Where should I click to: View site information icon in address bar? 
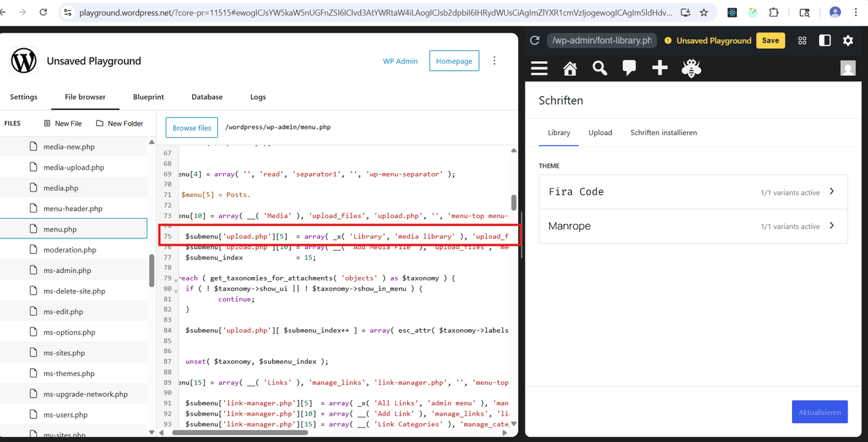[x=67, y=12]
